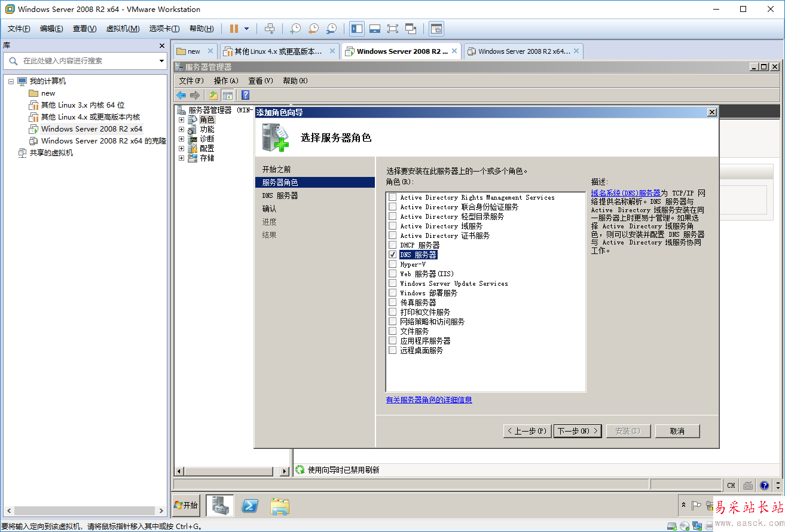
Task: Open Server Manager from guest taskbar
Action: tap(220, 506)
